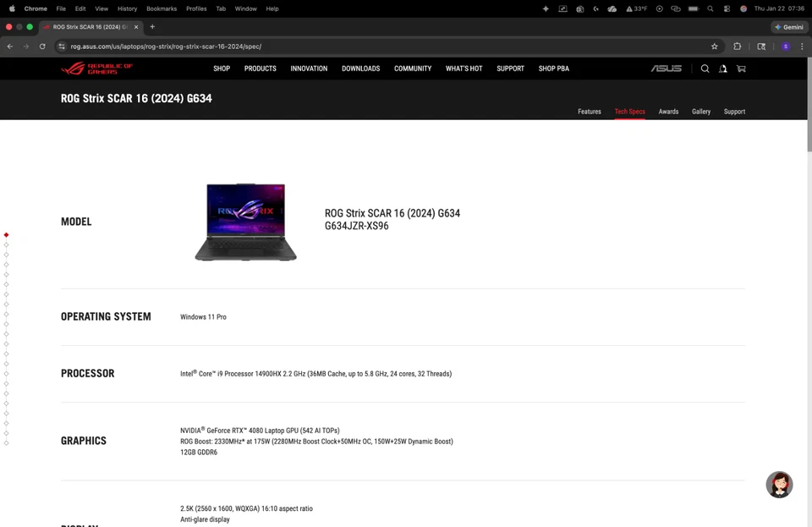Switch to the Features tab
The width and height of the screenshot is (812, 527).
590,111
